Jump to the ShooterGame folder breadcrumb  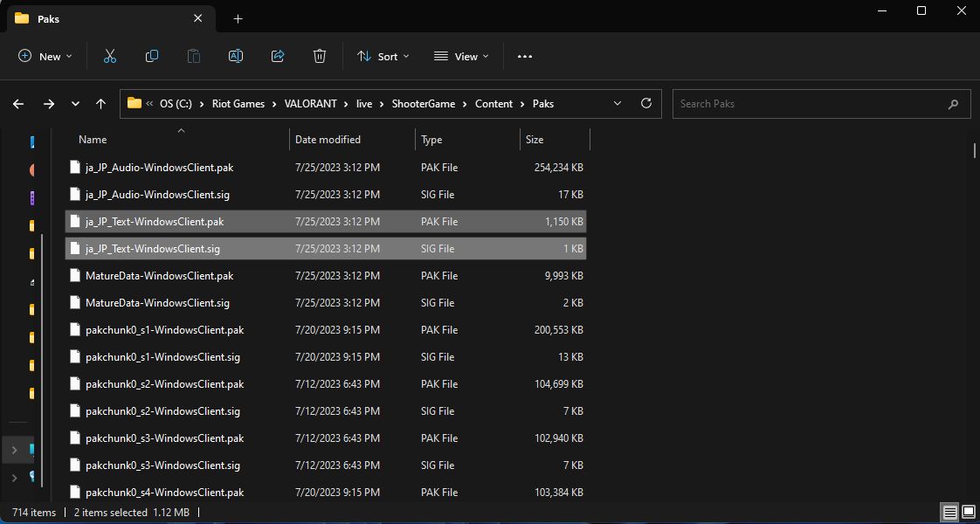pyautogui.click(x=424, y=104)
